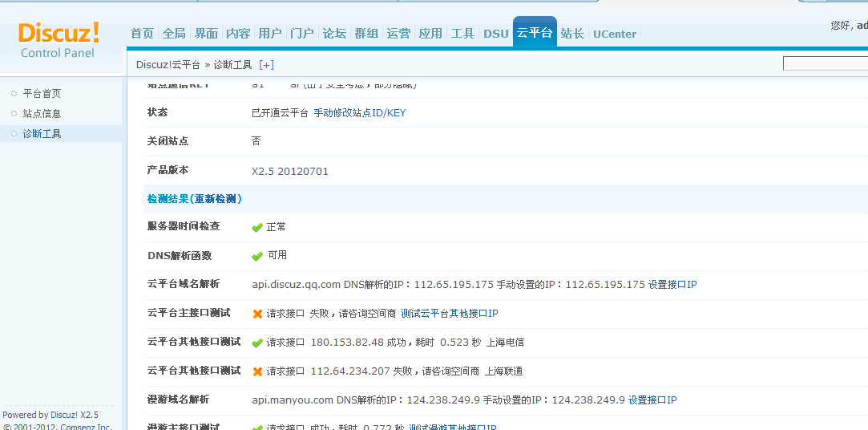
Task: Click the Comsenz Inc. footer link
Action: (x=86, y=427)
